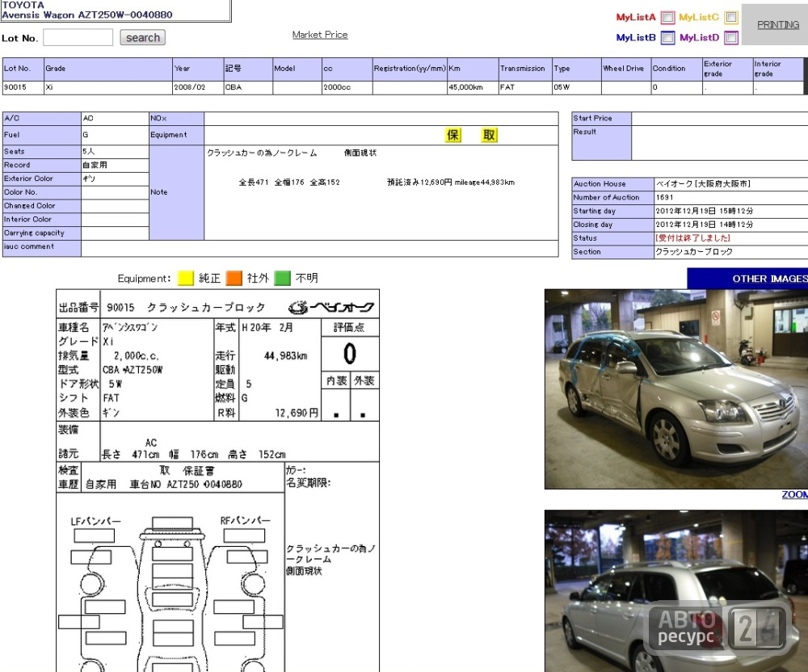Image resolution: width=808 pixels, height=672 pixels.
Task: Click the green 不明 legend swatch
Action: click(282, 278)
